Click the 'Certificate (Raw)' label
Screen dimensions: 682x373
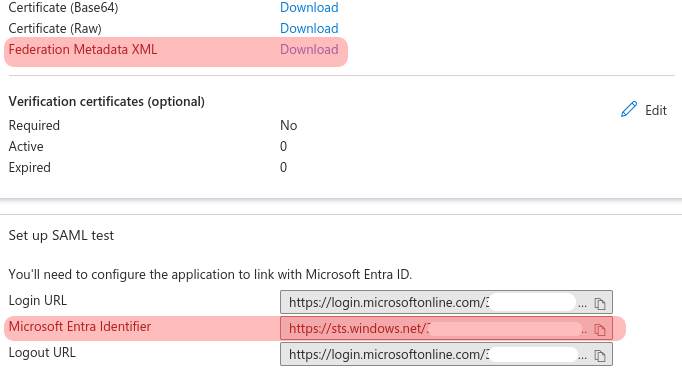(55, 28)
